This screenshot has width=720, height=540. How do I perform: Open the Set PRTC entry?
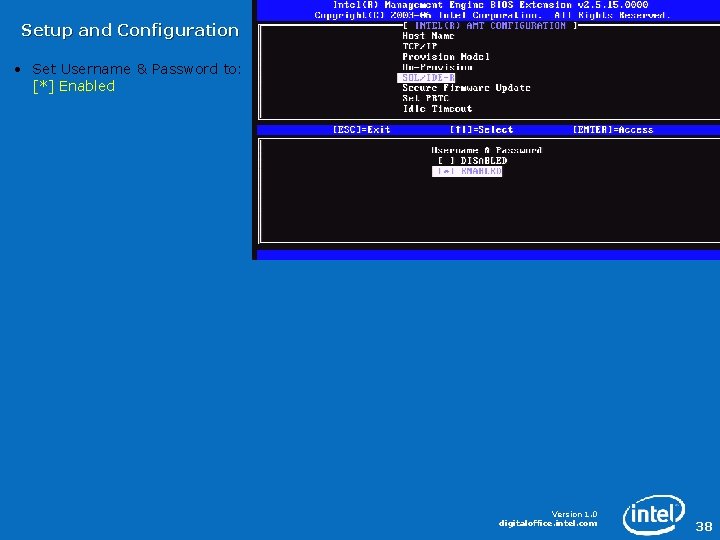point(425,98)
